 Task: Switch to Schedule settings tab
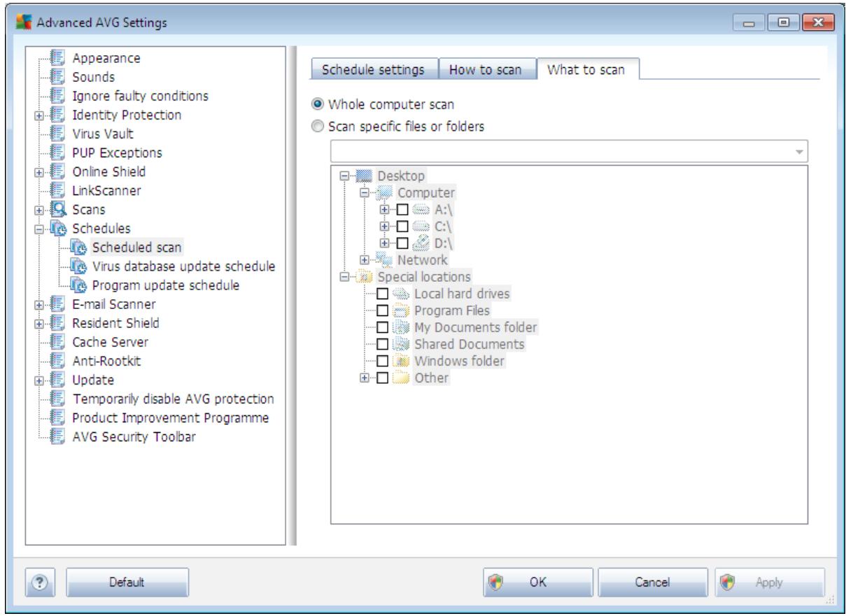point(374,71)
